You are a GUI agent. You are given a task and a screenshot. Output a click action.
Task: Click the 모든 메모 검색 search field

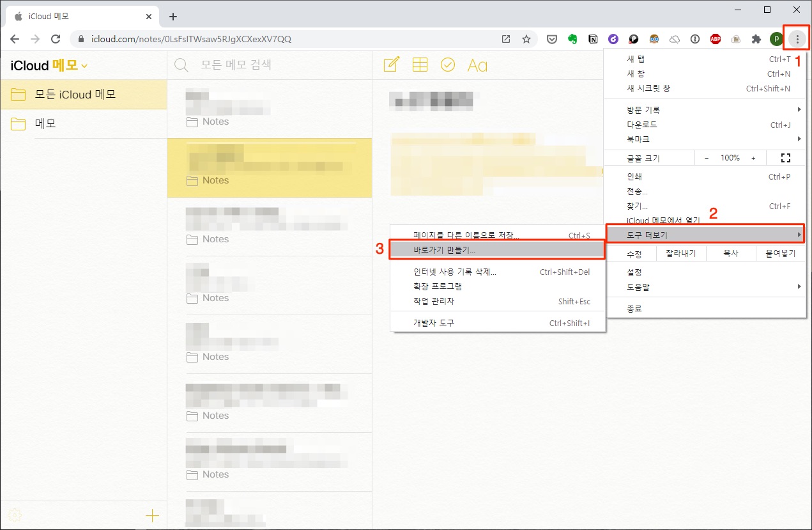tap(269, 65)
